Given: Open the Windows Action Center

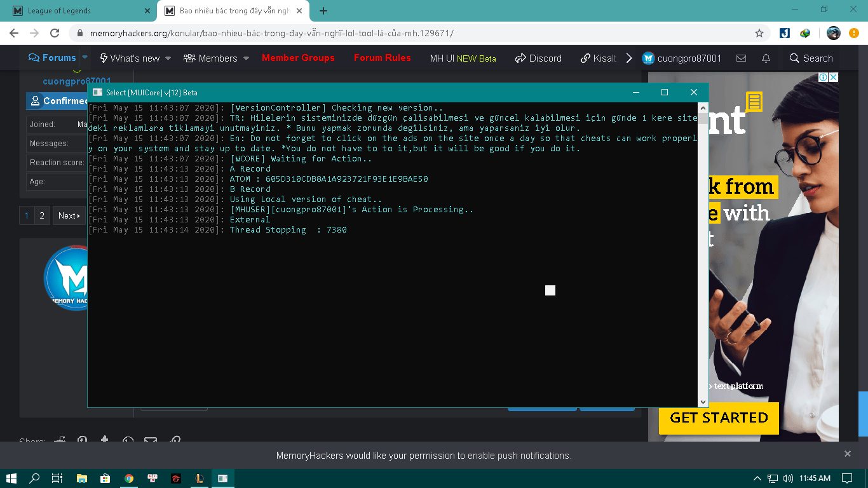Looking at the screenshot, I should [x=847, y=478].
